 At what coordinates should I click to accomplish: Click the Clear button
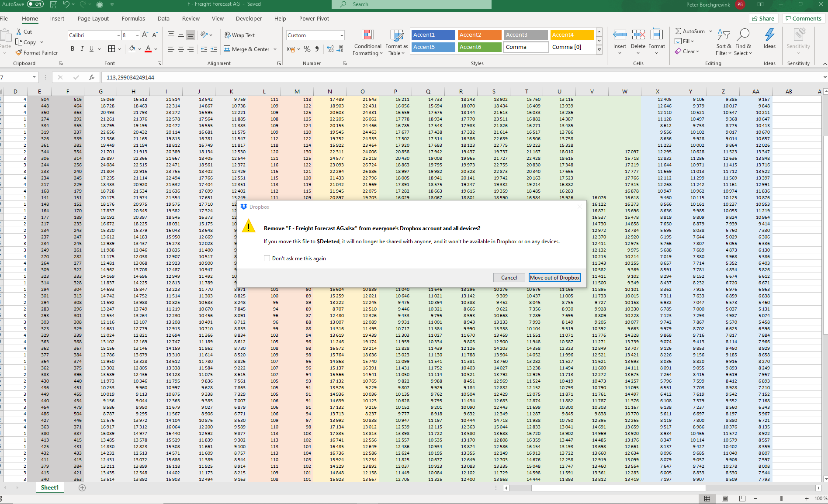point(687,51)
